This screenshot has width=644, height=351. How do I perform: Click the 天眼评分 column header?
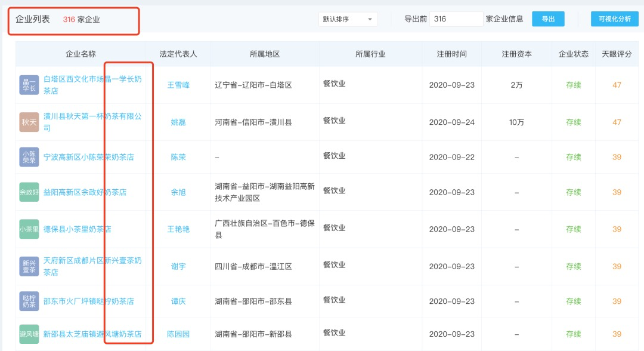[x=617, y=54]
